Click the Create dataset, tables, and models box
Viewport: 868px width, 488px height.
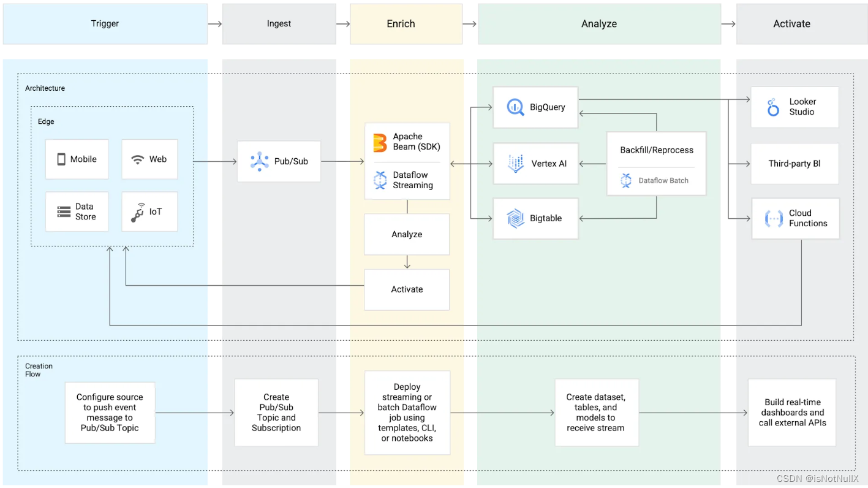[595, 413]
